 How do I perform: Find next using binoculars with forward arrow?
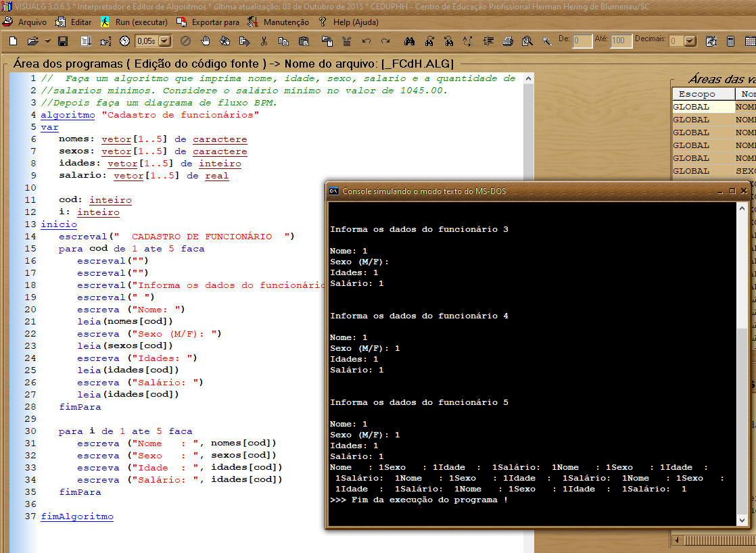429,41
